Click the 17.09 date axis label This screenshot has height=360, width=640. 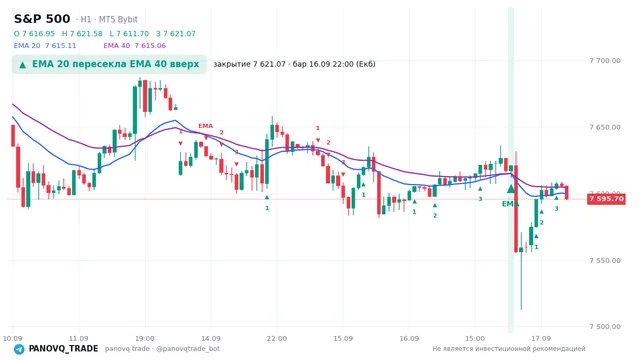click(541, 338)
